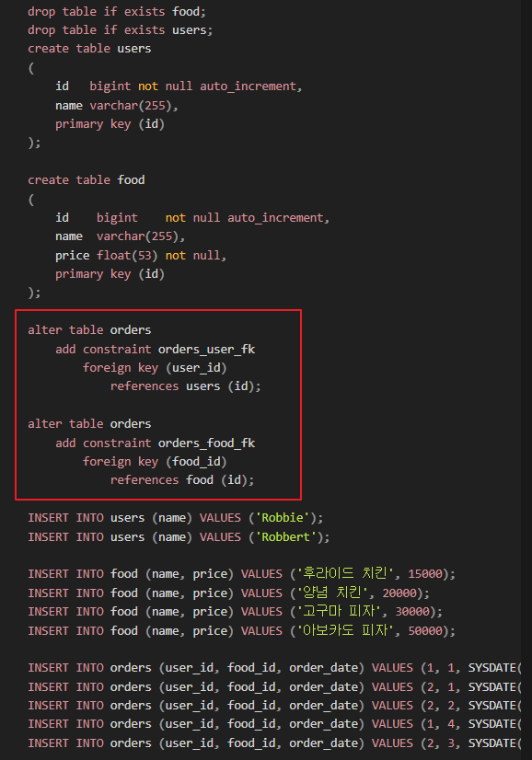Click the string 'Robbert' in the users insert
The height and width of the screenshot is (760, 532).
[285, 537]
